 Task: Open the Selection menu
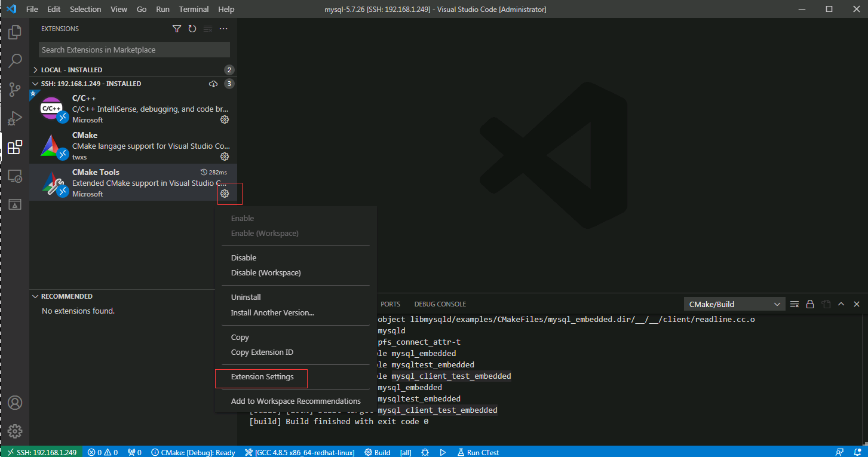pos(85,10)
